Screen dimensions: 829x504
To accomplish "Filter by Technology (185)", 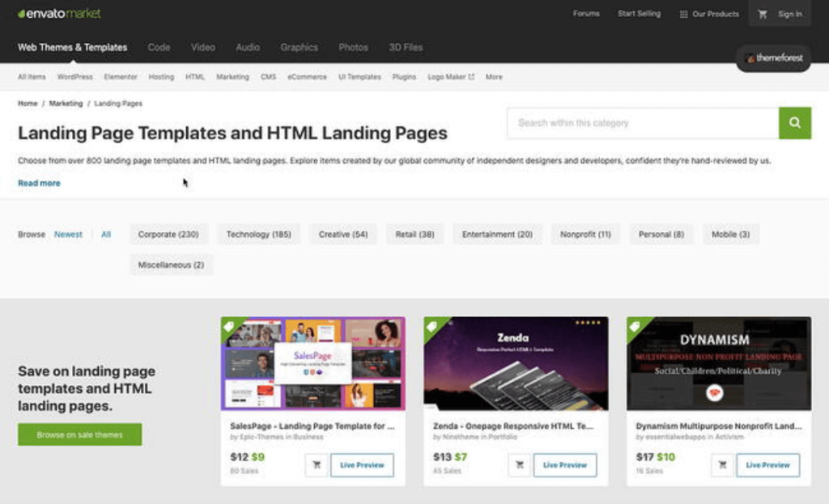I will tap(259, 235).
